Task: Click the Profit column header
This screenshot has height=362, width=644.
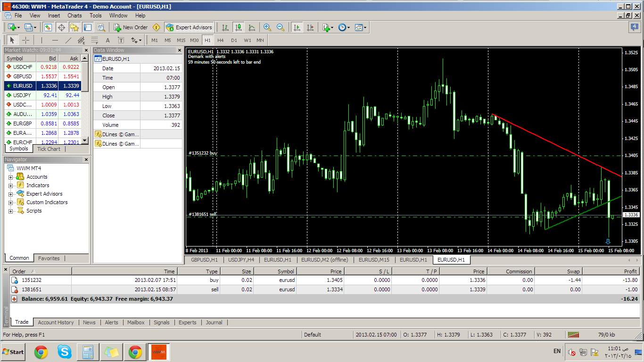Action: click(611, 271)
